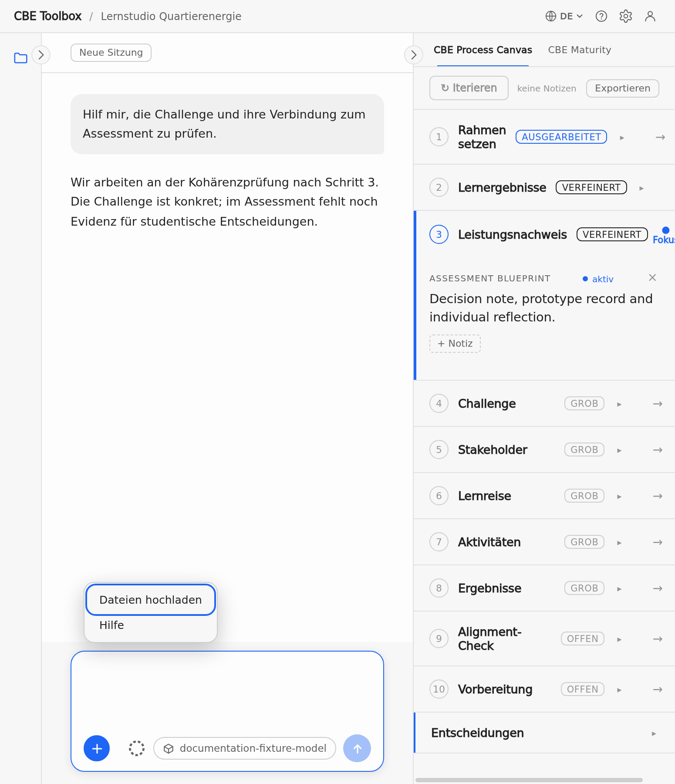The width and height of the screenshot is (675, 784).
Task: Expand the Vorbereitung step triangle
Action: (619, 690)
